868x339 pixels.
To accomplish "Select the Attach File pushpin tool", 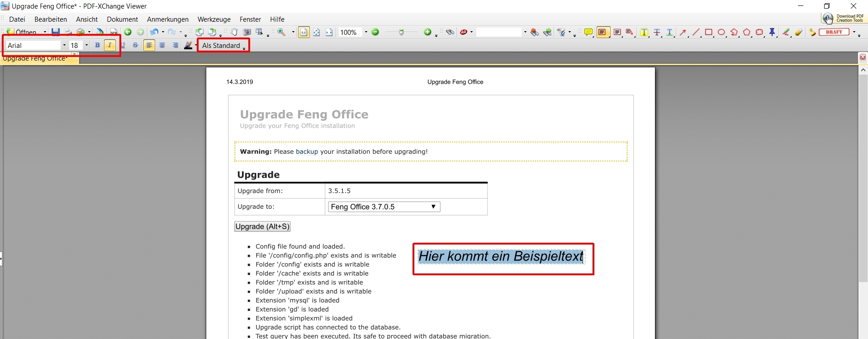I will [x=773, y=32].
